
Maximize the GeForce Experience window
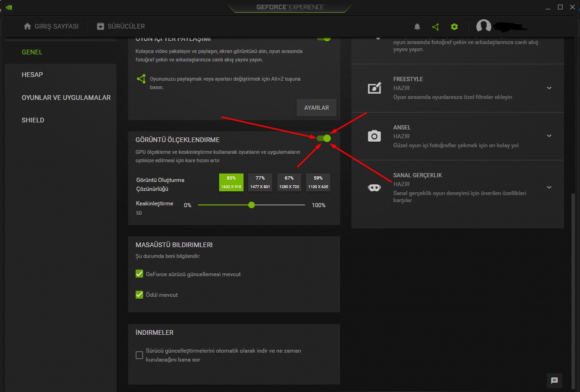560,7
